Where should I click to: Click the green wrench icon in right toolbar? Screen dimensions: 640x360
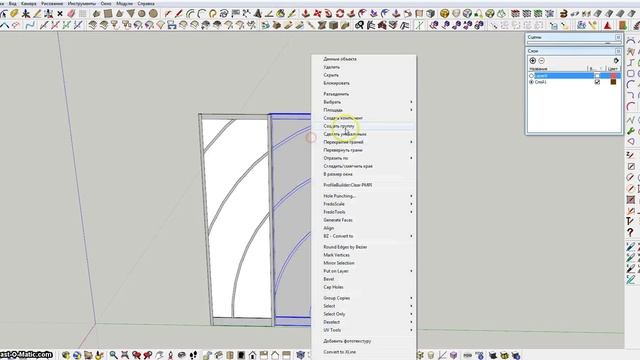tap(631, 131)
